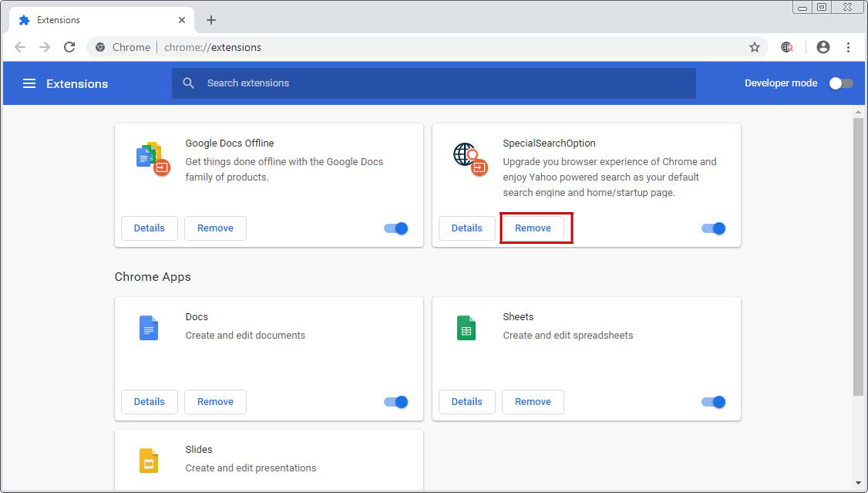Bookmark this page with the star icon
868x493 pixels.
[755, 47]
